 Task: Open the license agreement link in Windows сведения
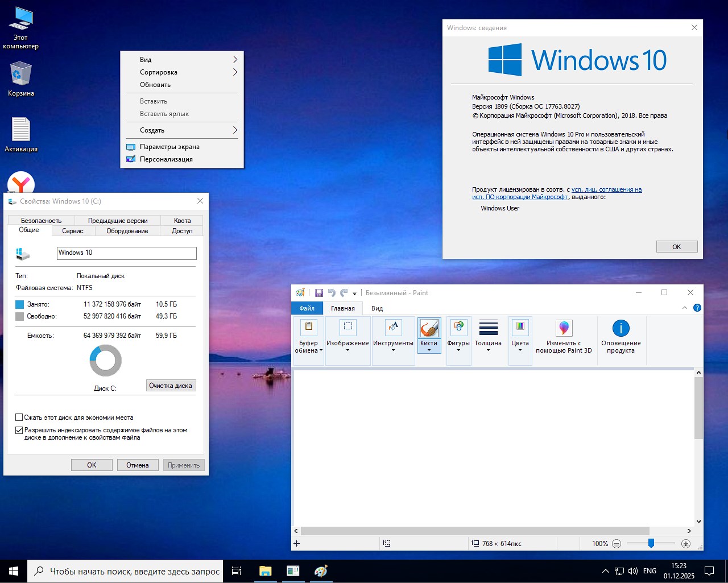point(606,189)
